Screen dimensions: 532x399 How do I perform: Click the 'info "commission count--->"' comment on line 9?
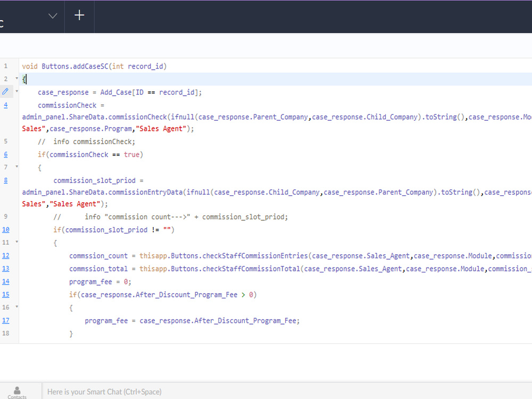(137, 217)
